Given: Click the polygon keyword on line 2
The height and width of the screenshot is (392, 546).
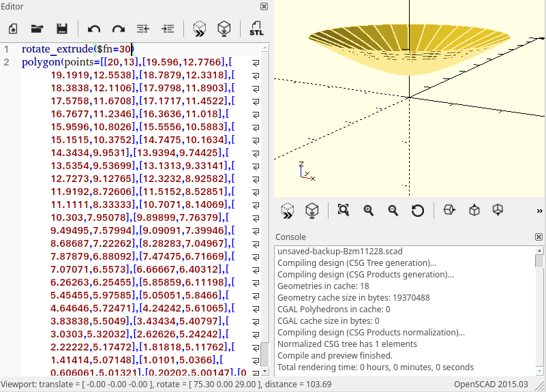Looking at the screenshot, I should (x=41, y=62).
